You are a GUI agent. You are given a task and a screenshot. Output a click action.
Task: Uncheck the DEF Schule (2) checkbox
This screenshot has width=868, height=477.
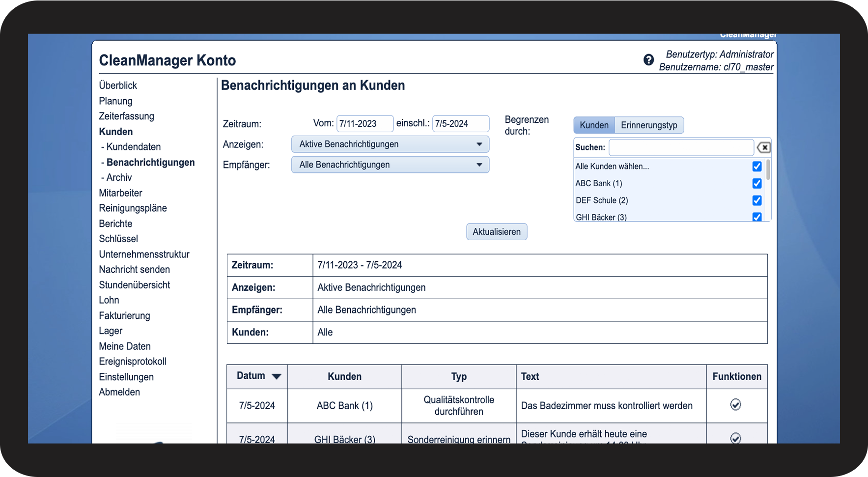756,200
